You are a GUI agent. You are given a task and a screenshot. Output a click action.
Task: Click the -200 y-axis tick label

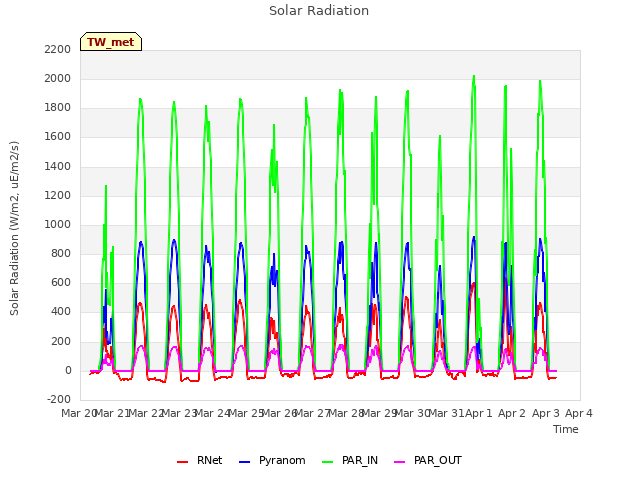[x=59, y=400]
